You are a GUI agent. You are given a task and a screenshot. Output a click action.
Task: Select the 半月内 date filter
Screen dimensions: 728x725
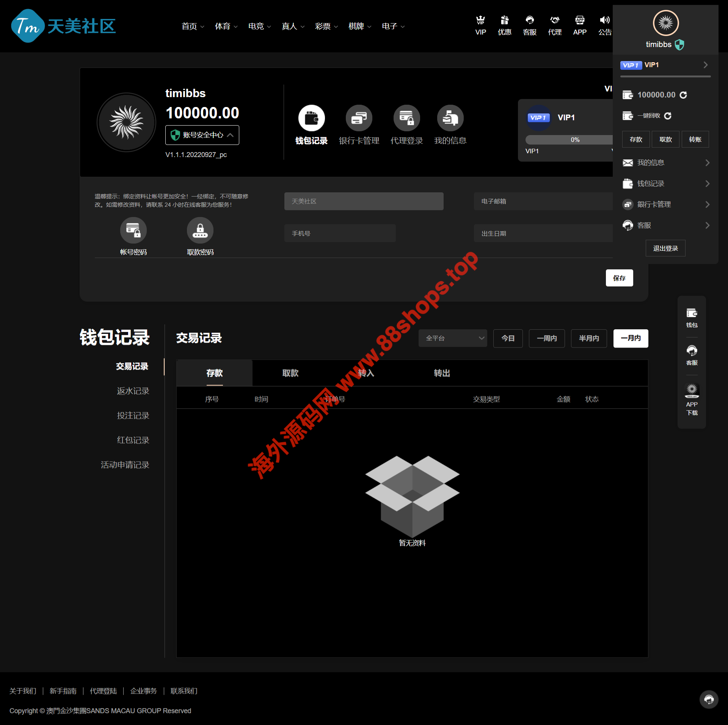pos(589,338)
